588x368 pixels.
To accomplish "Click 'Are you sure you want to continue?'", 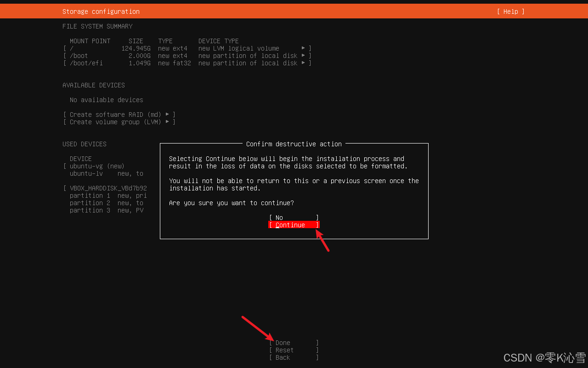I will (232, 203).
